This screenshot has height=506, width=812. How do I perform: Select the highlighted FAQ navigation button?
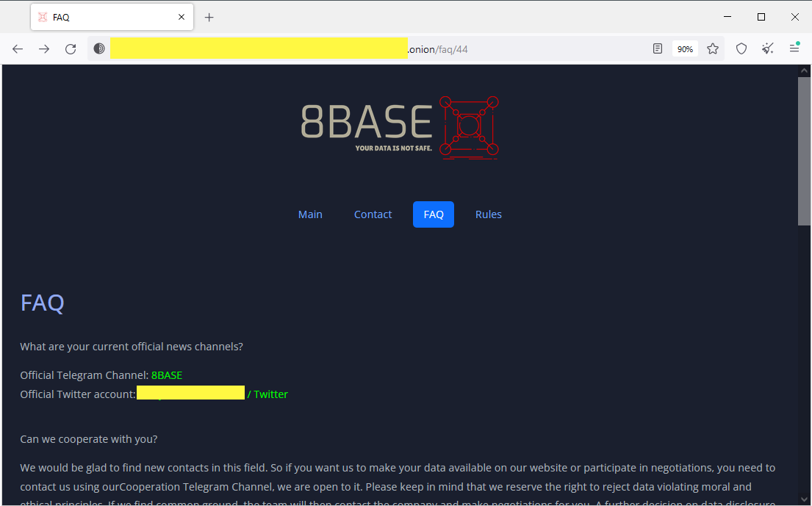434,214
